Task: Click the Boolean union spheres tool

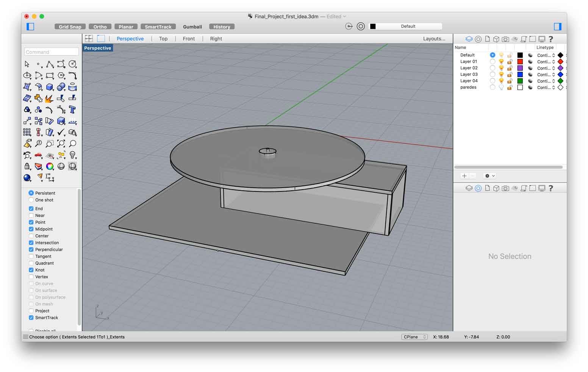Action: tap(61, 87)
